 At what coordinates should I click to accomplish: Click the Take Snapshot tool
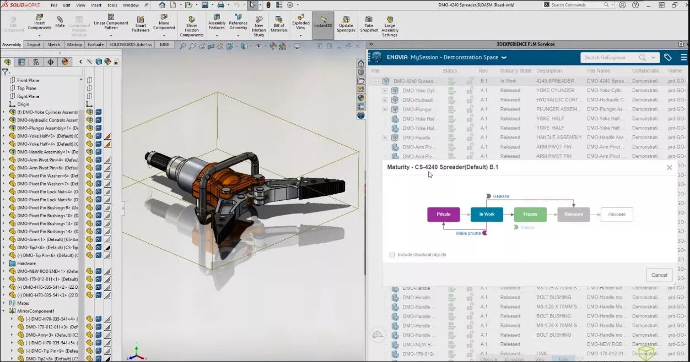(x=369, y=24)
